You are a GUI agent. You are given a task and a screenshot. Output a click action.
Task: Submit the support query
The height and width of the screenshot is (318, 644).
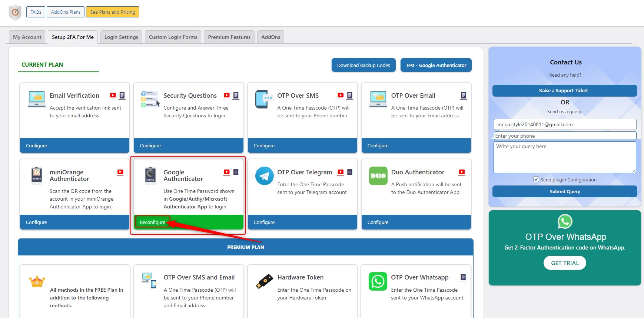(565, 191)
